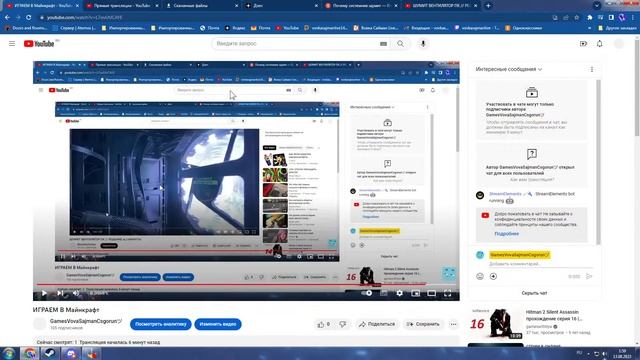Open player settings gear
The height and width of the screenshot is (360, 640).
400,293
